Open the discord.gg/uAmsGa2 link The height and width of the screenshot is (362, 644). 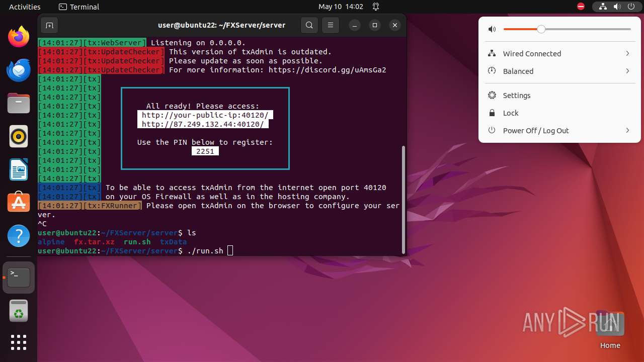click(x=328, y=70)
